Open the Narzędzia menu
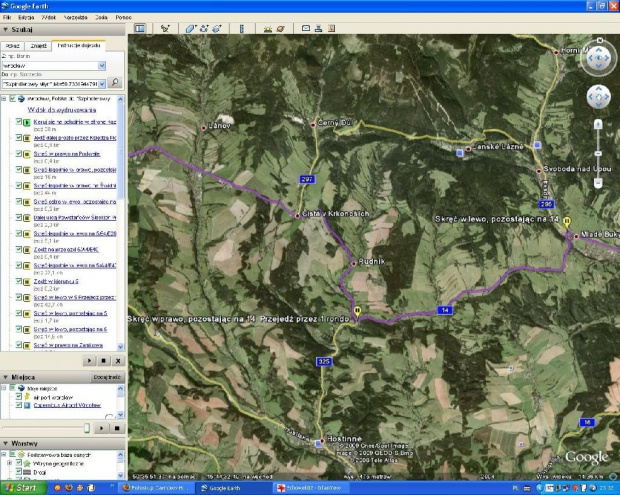Screen dimensions: 620x495 click(x=76, y=17)
